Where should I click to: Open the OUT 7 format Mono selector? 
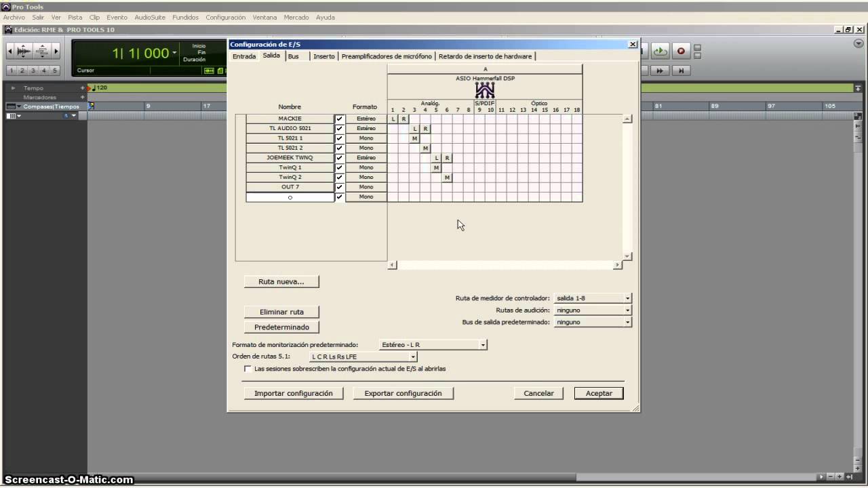pyautogui.click(x=366, y=187)
